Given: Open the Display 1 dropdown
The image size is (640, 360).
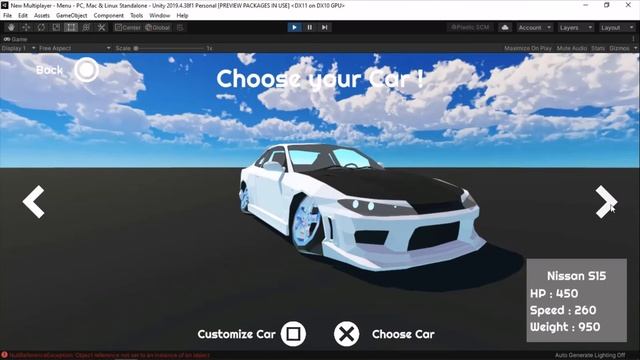Looking at the screenshot, I should pos(18,48).
